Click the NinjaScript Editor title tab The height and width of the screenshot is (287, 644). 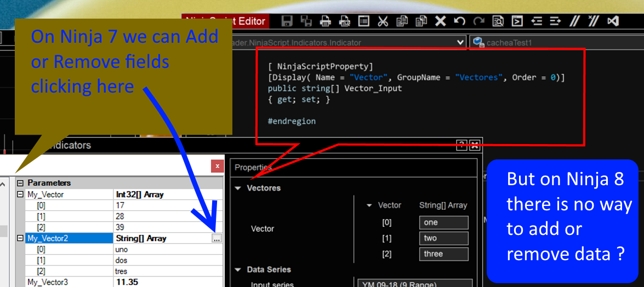[x=225, y=21]
